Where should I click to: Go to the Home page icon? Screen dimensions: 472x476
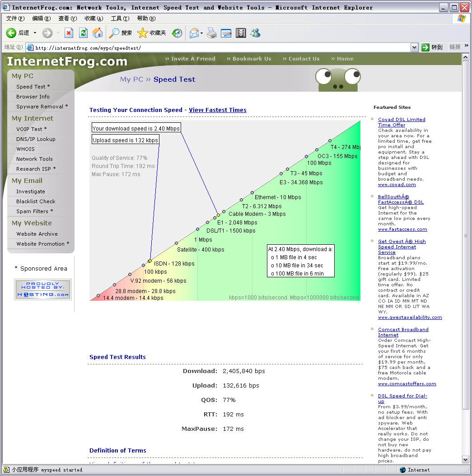[x=98, y=33]
